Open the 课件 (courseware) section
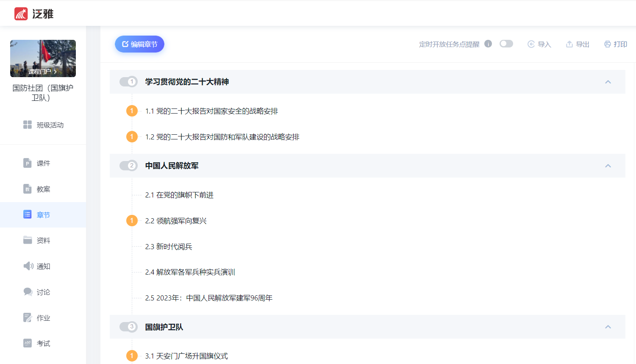The height and width of the screenshot is (364, 636). tap(44, 163)
